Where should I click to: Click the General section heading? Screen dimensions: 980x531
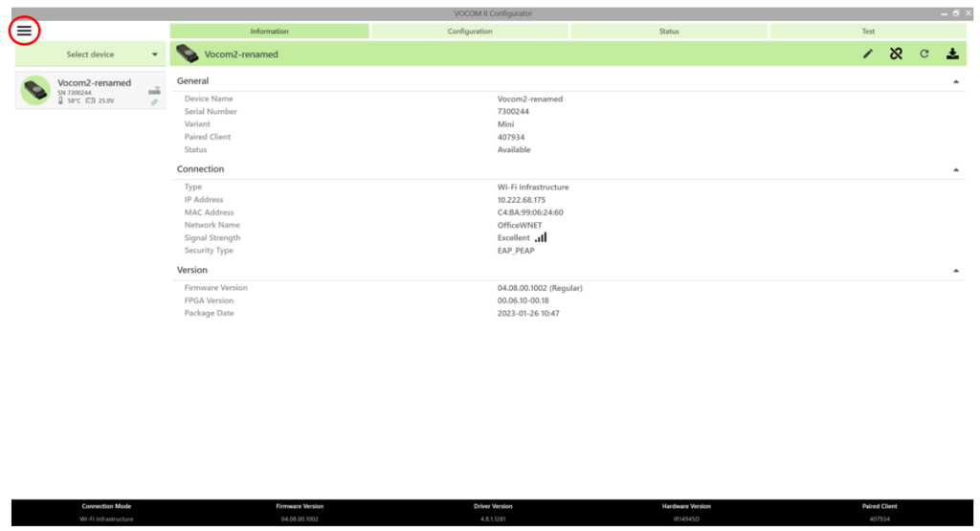coord(192,81)
